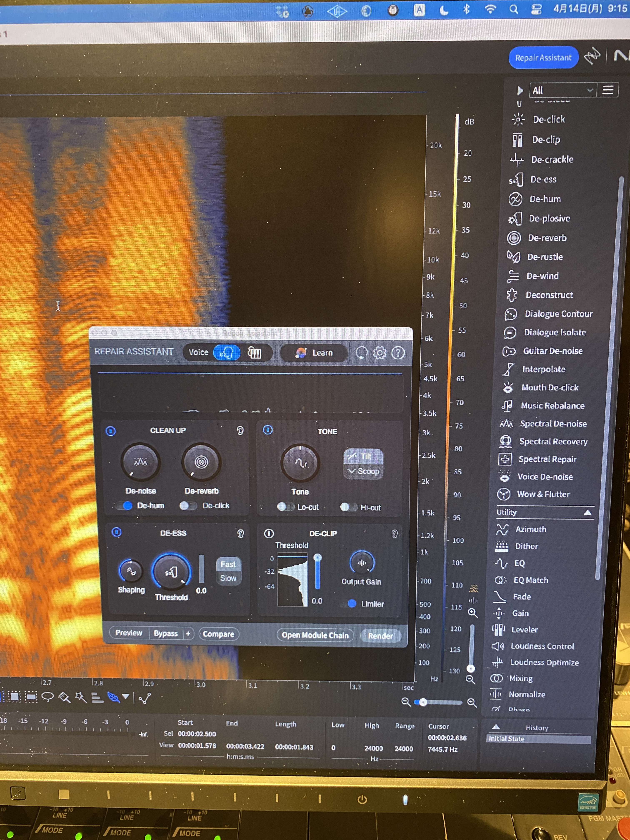630x840 pixels.
Task: Click the Render button
Action: tap(380, 636)
